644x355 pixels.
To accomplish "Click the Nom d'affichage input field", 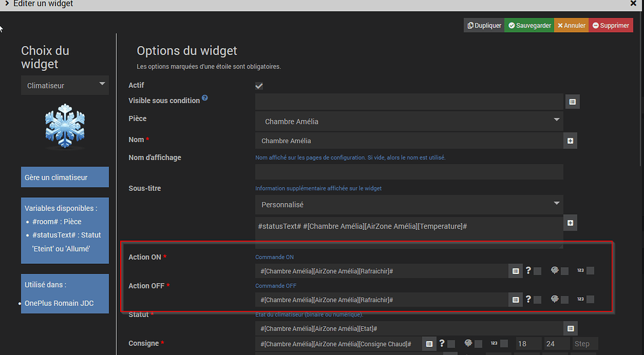I will 409,172.
